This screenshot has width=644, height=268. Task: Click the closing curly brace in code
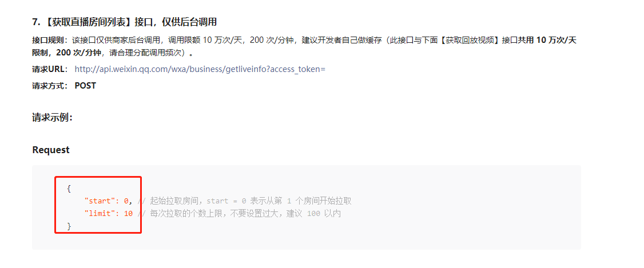[x=69, y=226]
